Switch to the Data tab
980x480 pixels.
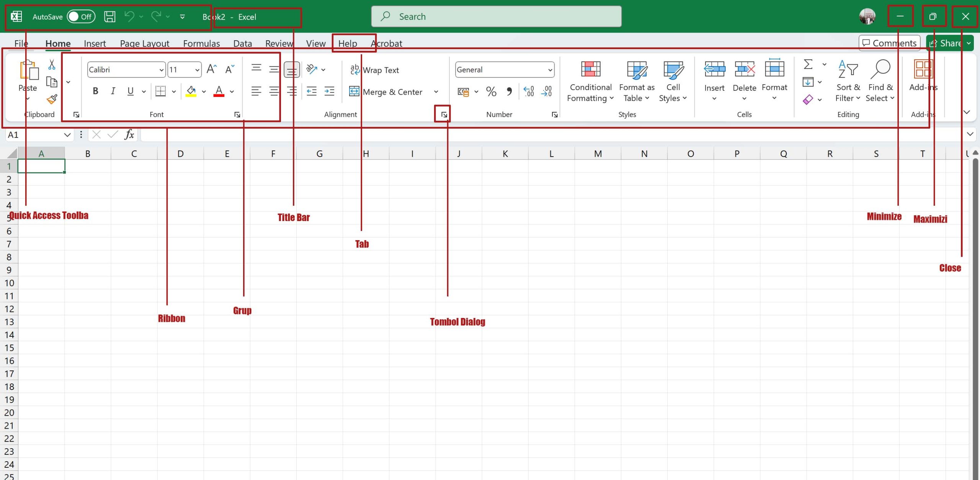[x=243, y=43]
